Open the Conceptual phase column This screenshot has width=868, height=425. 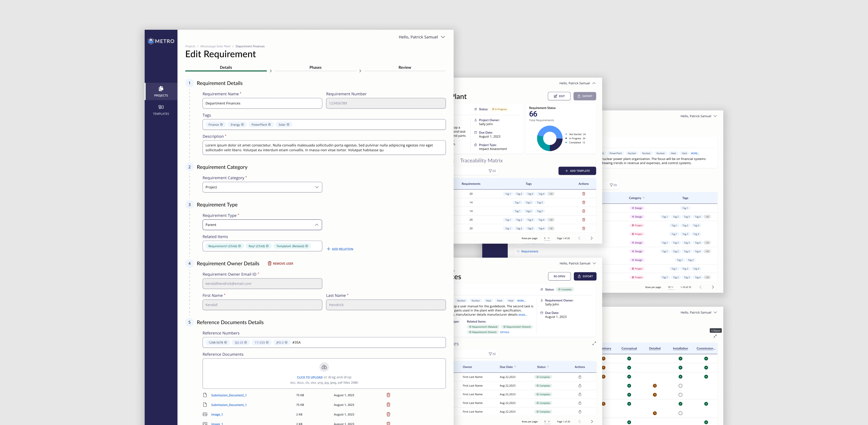point(629,348)
